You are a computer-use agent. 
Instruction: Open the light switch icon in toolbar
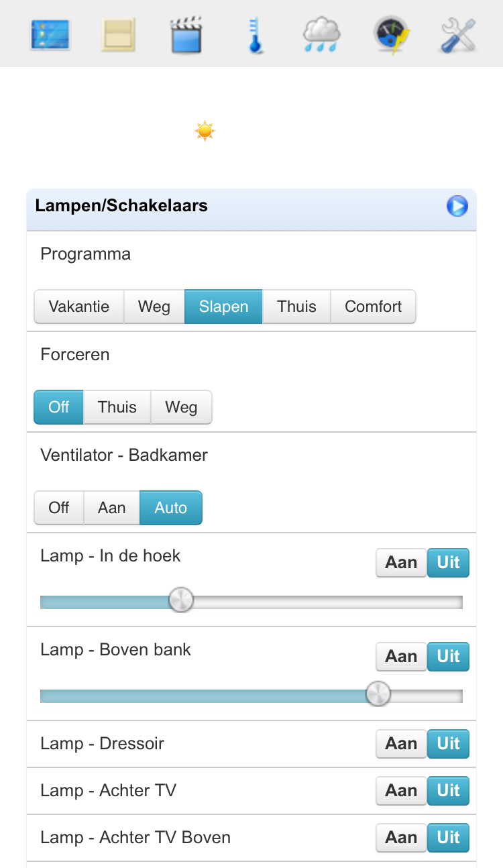[x=119, y=35]
